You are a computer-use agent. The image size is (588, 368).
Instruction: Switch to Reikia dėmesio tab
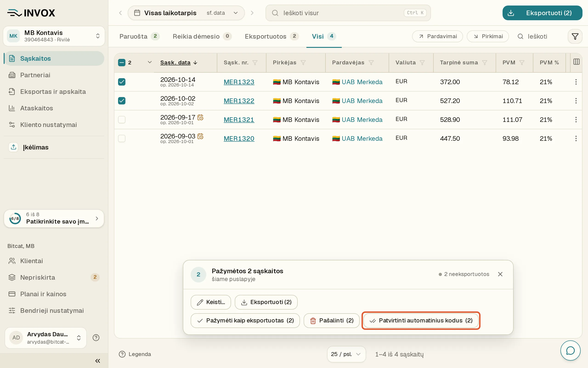tap(202, 37)
